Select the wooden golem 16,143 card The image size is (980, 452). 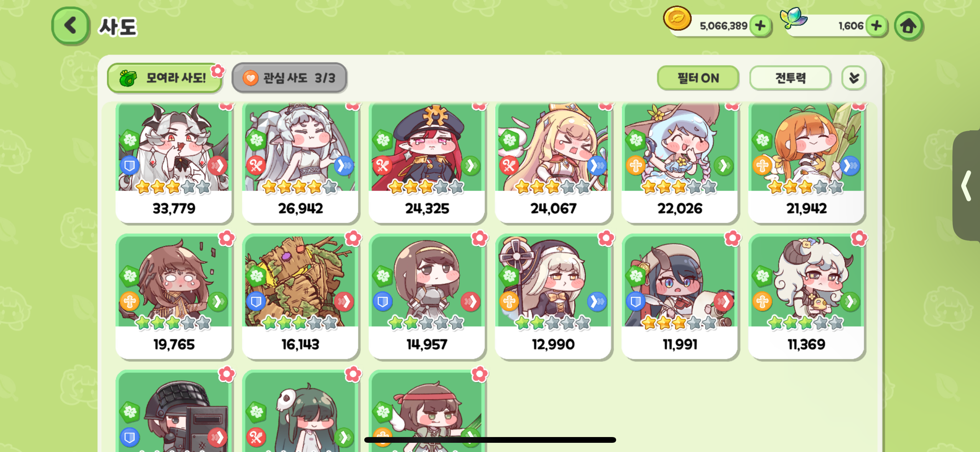300,297
